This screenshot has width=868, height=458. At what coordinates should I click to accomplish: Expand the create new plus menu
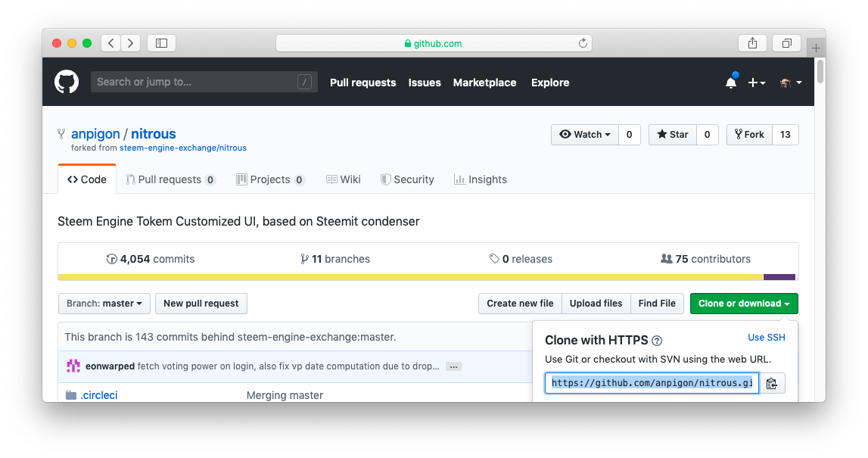click(x=756, y=83)
